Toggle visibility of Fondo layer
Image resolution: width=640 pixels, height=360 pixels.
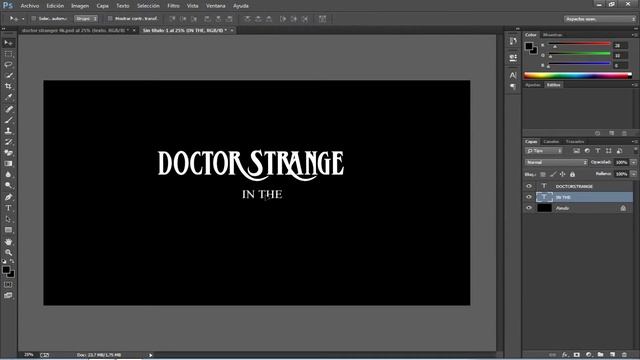click(529, 208)
